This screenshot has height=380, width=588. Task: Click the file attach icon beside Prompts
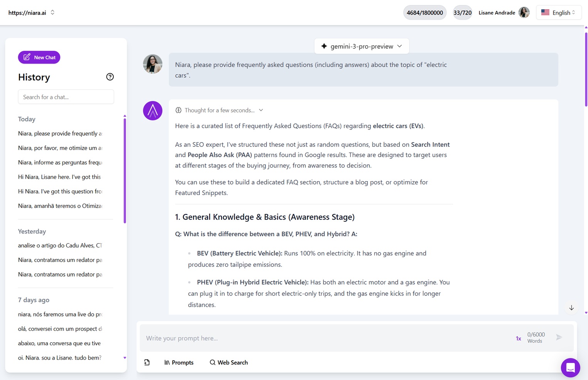click(147, 362)
